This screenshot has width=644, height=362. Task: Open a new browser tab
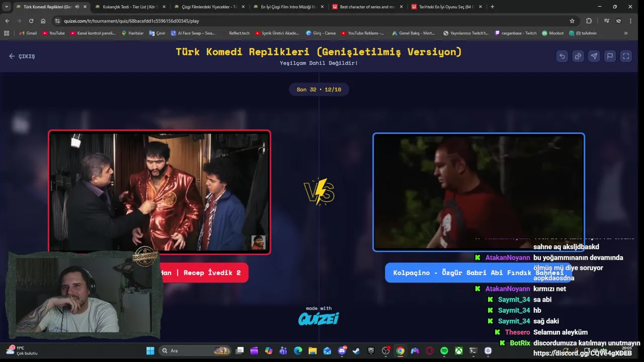click(x=492, y=7)
